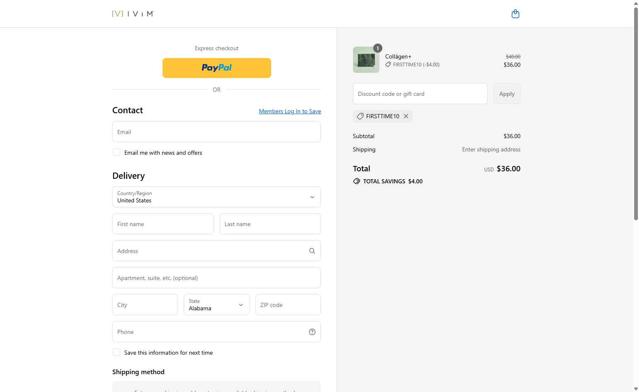Focus the Discount code or gift card field
Viewport: 639px width, 392px height.
(x=420, y=94)
